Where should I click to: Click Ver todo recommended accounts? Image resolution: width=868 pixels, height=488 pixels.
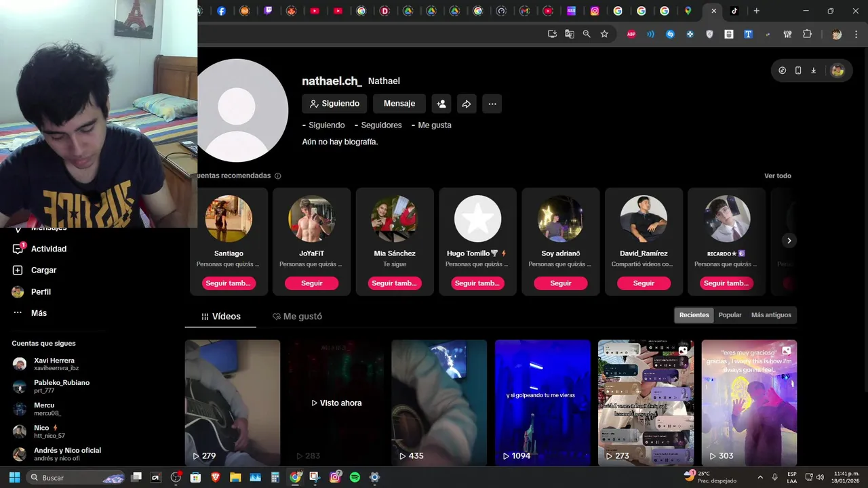click(778, 176)
